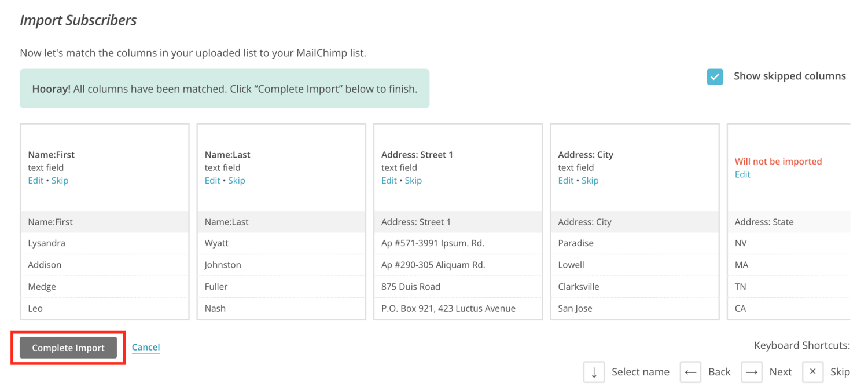The image size is (868, 387).
Task: Skip the Address: Street 1 column
Action: coord(413,181)
